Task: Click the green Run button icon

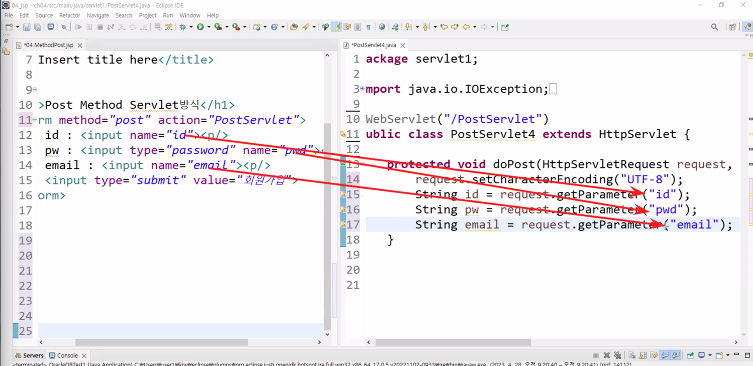Action: point(200,27)
